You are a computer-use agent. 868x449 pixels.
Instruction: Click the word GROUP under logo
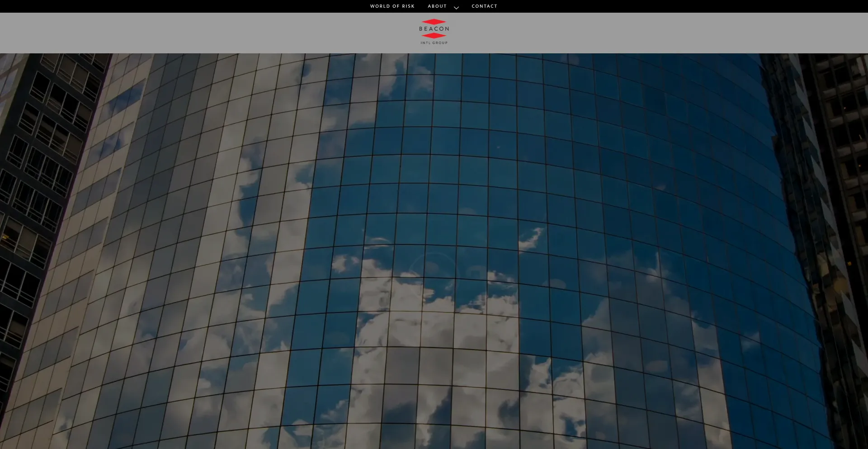[440, 43]
